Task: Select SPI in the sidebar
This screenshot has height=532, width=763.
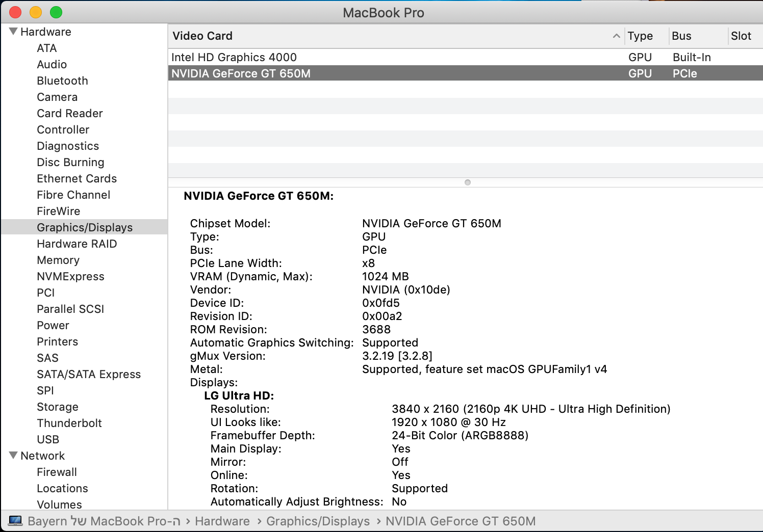Action: [x=45, y=390]
